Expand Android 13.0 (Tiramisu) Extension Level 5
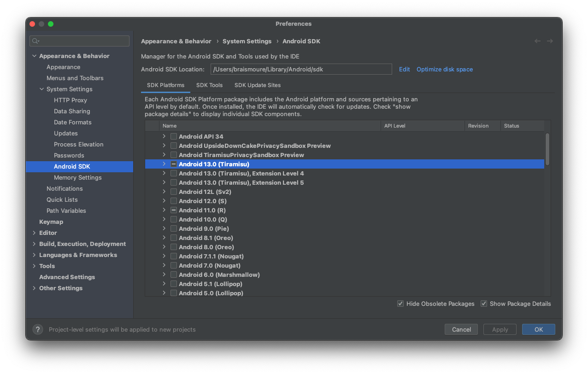 click(x=164, y=182)
